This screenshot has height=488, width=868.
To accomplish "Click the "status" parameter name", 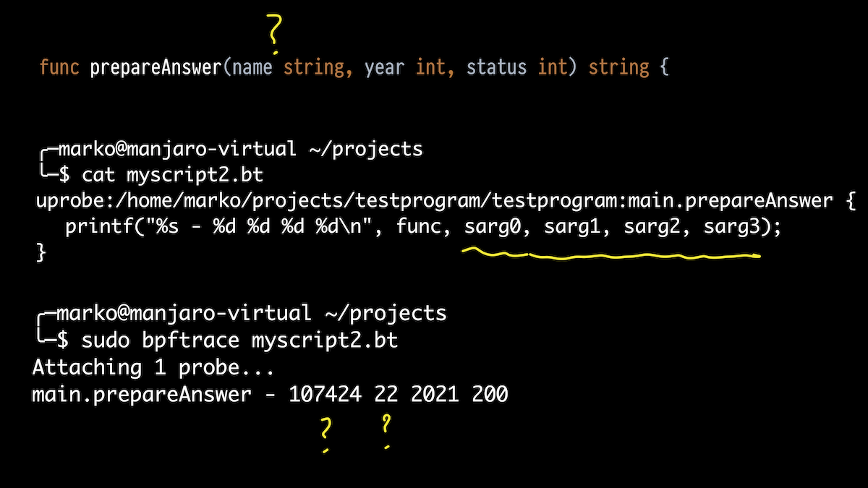I will click(496, 67).
